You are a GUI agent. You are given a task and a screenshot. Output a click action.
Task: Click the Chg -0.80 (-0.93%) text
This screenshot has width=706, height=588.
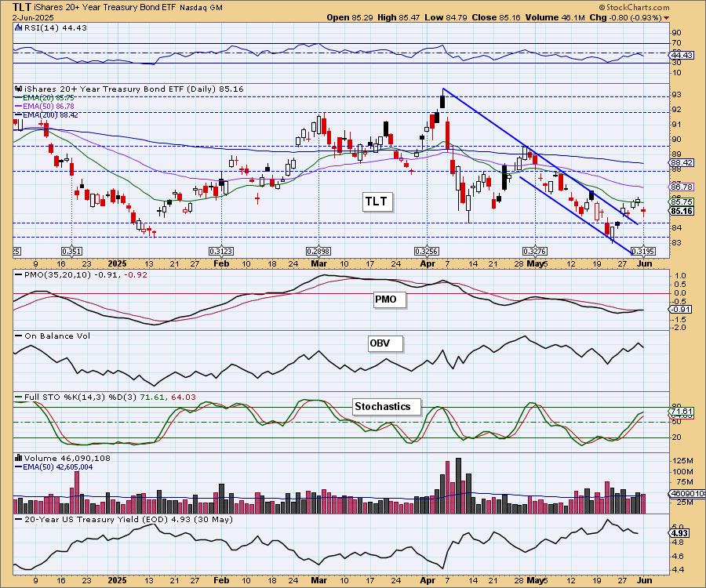pos(626,17)
